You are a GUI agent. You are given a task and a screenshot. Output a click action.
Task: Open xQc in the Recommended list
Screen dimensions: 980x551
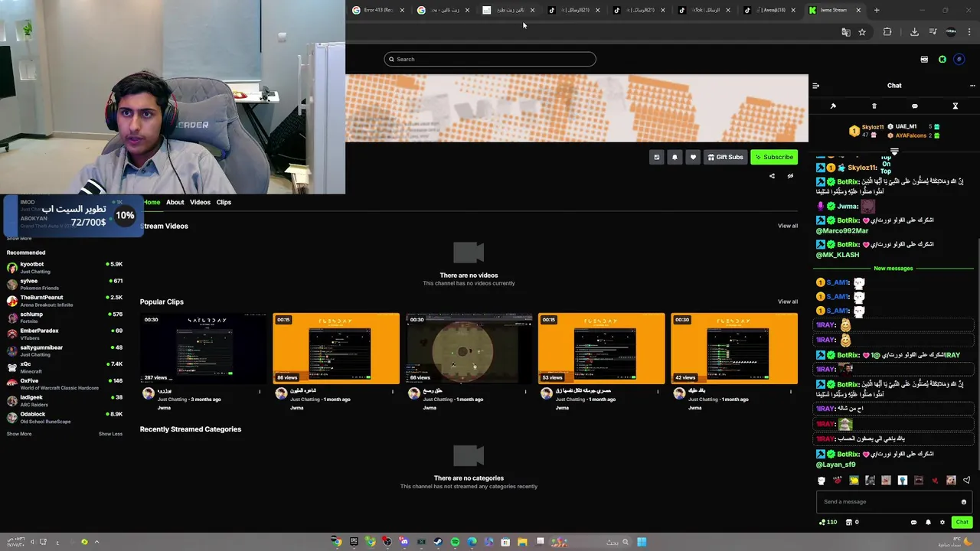(x=64, y=367)
